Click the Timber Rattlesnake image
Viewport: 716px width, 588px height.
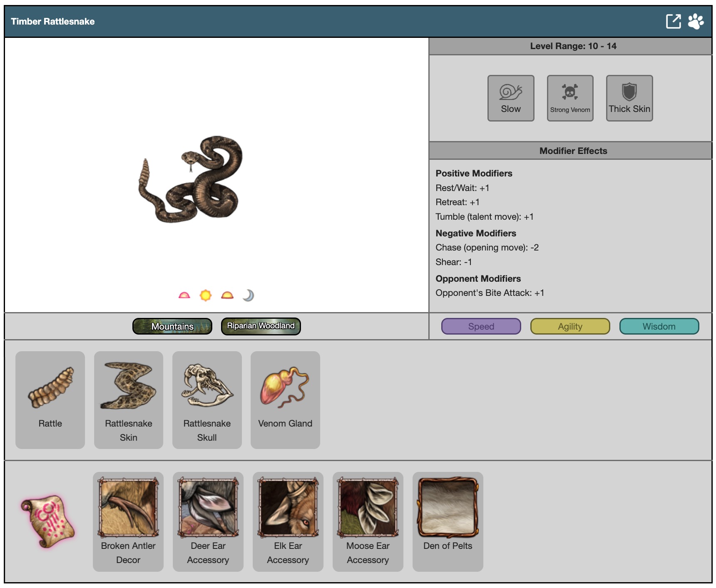point(191,179)
